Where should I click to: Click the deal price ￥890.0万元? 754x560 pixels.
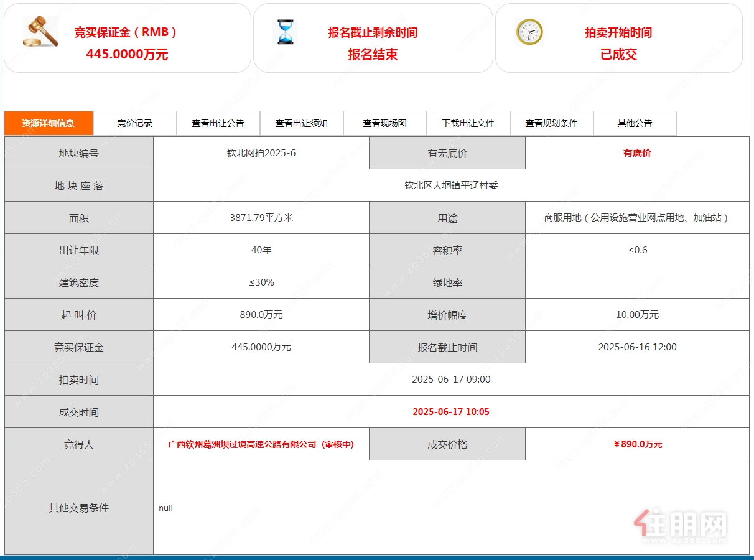click(x=638, y=444)
